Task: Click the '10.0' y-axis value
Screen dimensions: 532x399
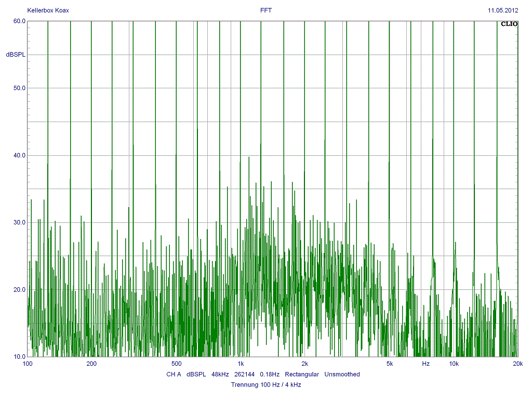Action: 19,356
